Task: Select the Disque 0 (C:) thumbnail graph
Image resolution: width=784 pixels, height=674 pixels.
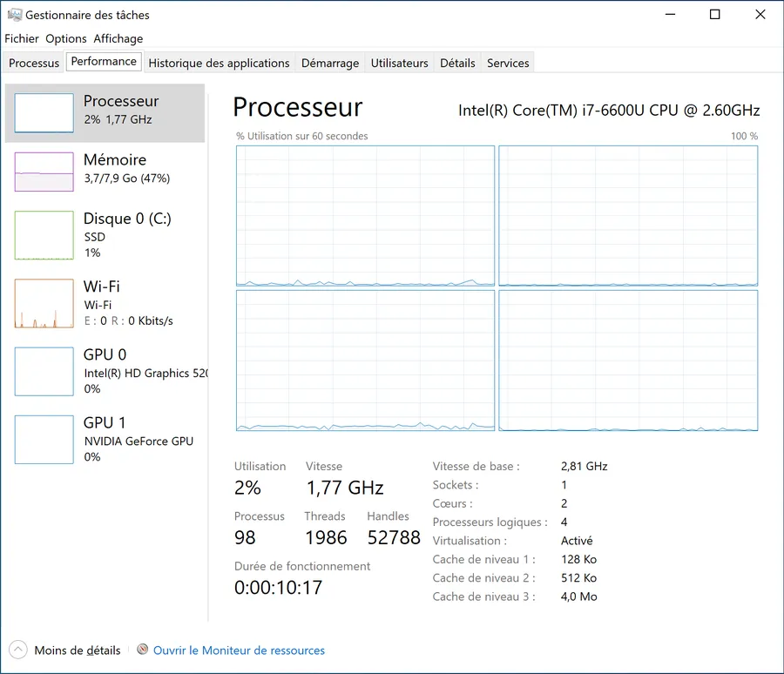Action: 44,235
